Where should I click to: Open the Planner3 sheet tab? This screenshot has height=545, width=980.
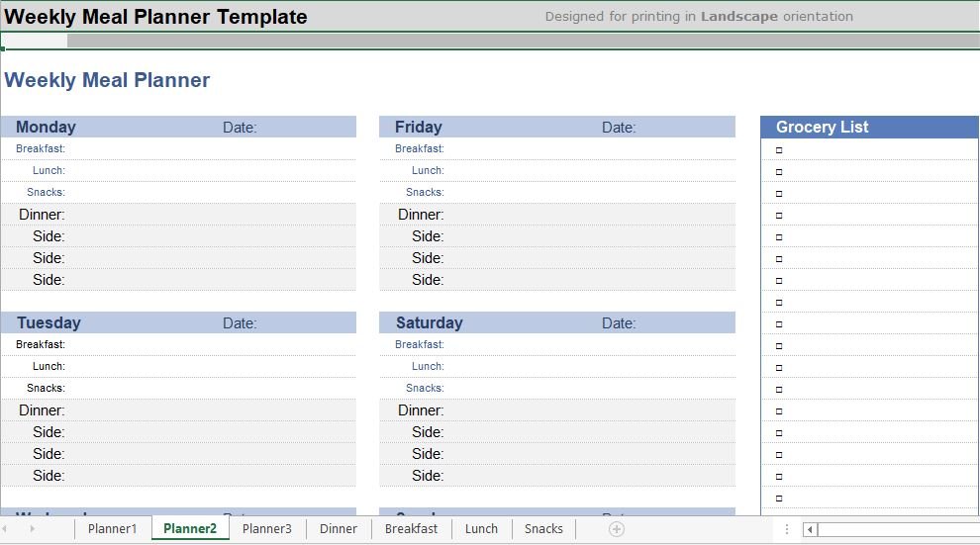[x=267, y=529]
